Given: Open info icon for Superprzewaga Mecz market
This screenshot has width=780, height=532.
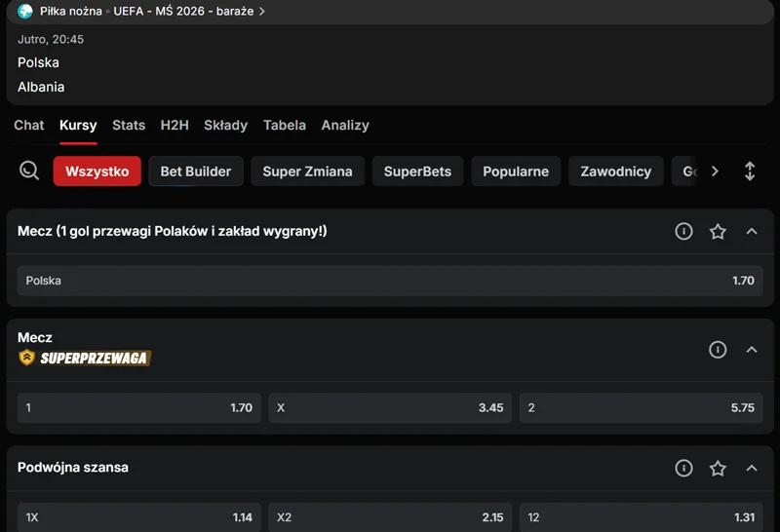Looking at the screenshot, I should point(718,349).
